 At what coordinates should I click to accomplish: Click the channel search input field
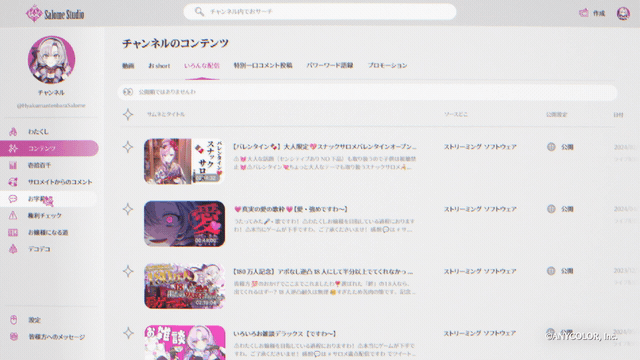pos(320,11)
